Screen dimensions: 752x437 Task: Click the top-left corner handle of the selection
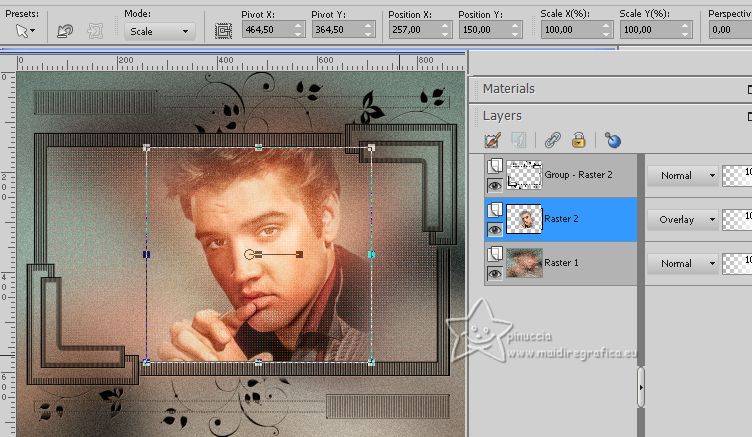point(147,148)
